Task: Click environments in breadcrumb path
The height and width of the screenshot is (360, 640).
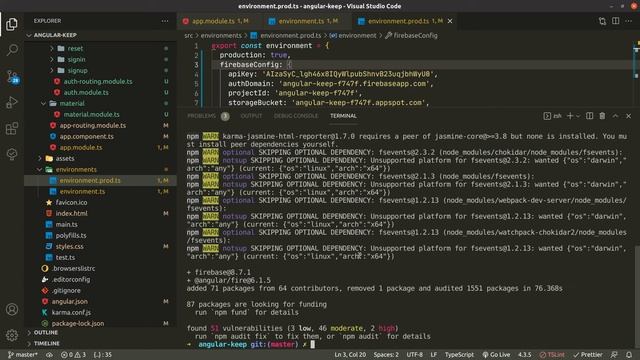Action: [x=221, y=36]
